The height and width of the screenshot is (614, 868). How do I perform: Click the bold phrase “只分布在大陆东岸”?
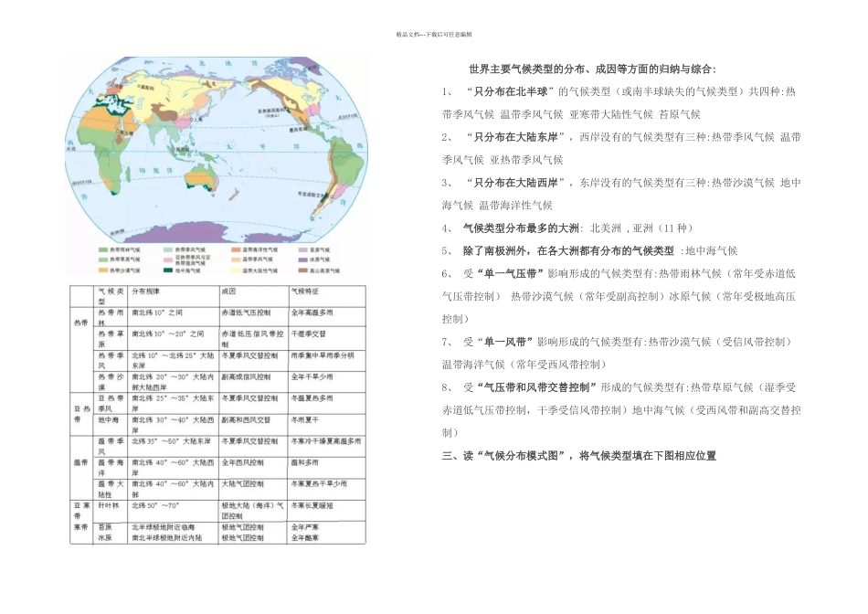coord(516,137)
